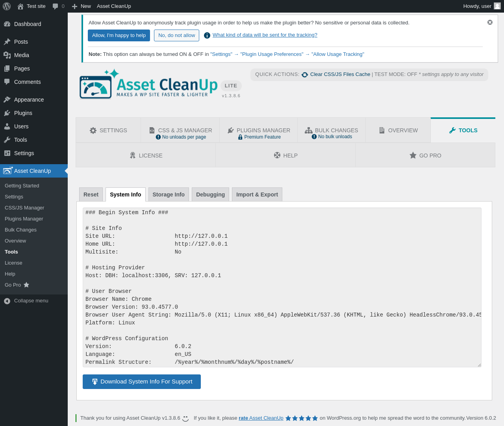504x426 pixels.
Task: Open the HELP tab
Action: [285, 156]
